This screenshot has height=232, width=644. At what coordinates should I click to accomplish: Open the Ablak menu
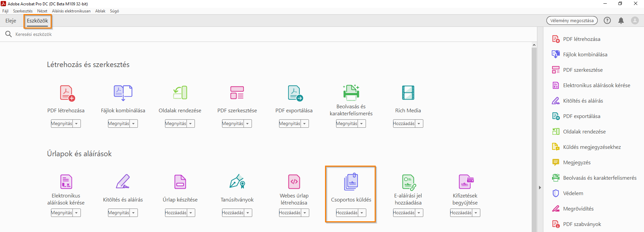[100, 11]
